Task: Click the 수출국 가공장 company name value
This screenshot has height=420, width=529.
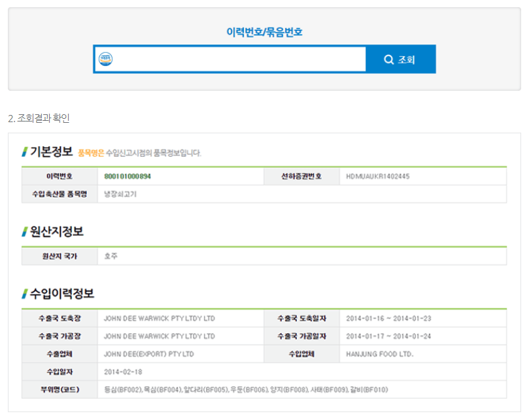Action: click(x=159, y=336)
